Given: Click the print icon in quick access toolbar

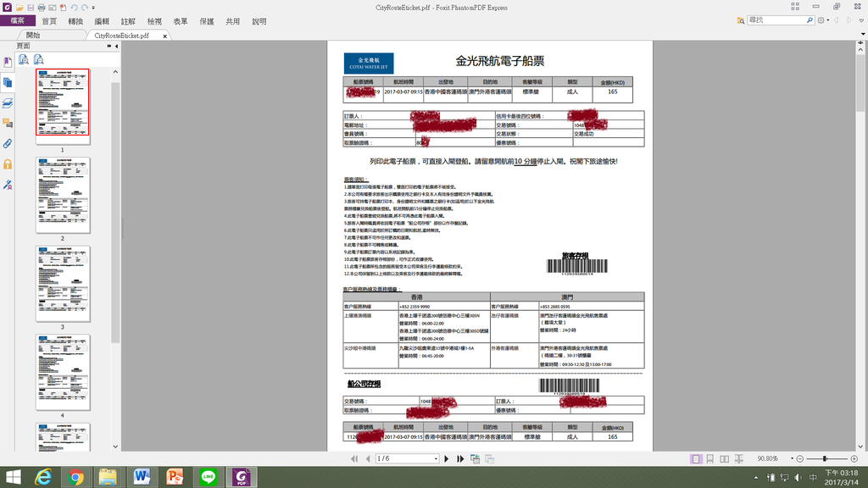Looking at the screenshot, I should coord(42,8).
